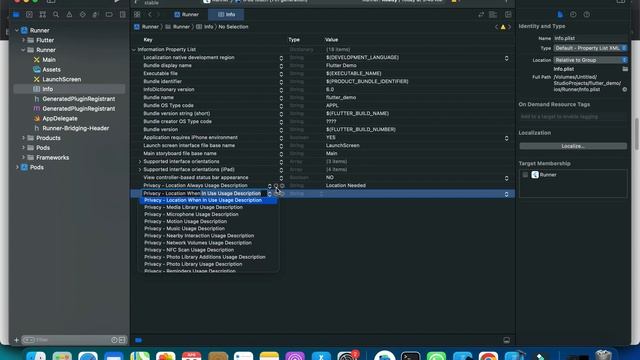
Task: Open the Issue navigator triangle icon
Action: 69,15
